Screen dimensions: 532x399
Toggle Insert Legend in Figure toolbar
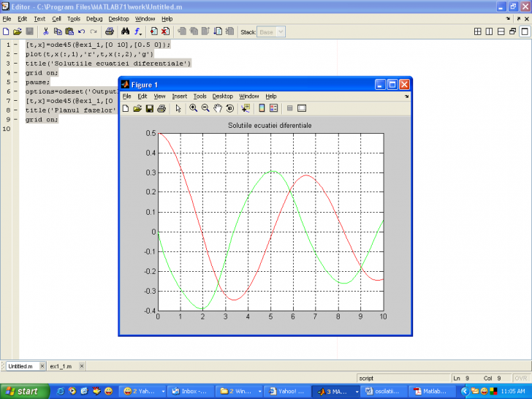click(x=273, y=108)
